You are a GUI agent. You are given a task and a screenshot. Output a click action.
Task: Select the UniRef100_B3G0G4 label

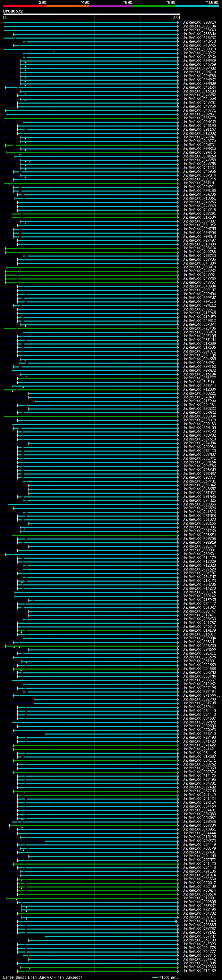click(199, 416)
